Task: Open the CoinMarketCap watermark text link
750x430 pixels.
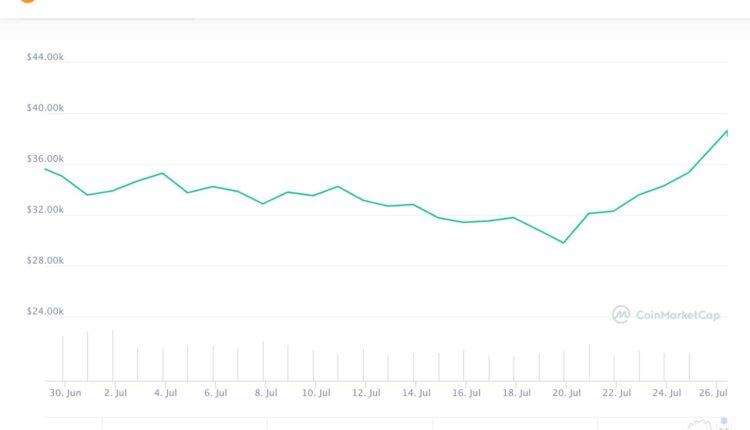Action: 679,315
